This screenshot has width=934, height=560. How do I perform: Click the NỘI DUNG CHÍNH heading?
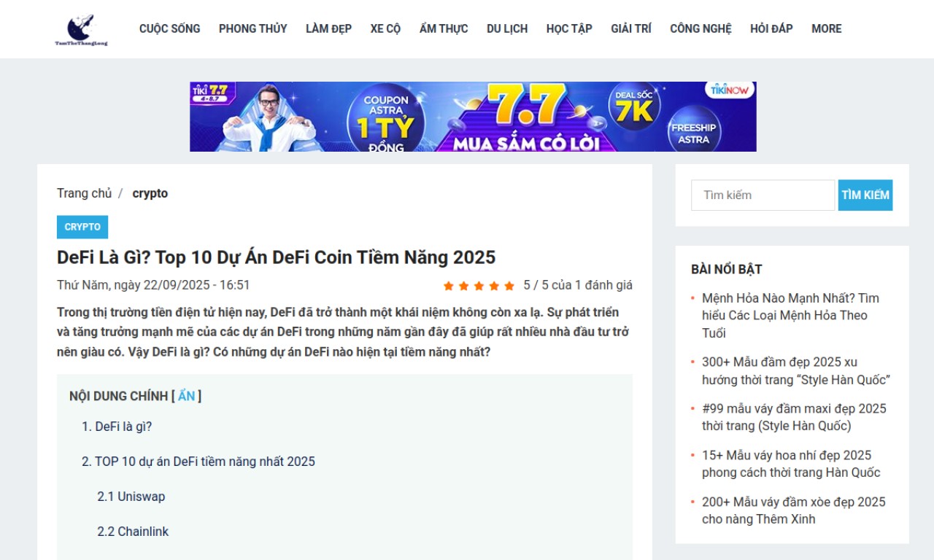coord(118,396)
